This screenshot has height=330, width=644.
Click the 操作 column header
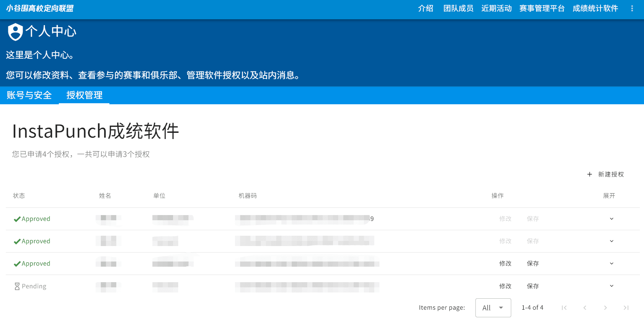[x=497, y=196]
